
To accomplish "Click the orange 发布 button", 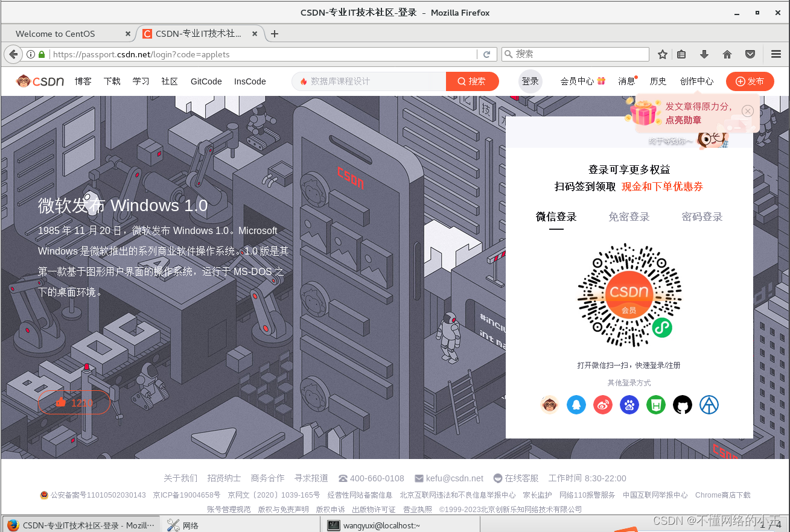I will [750, 81].
